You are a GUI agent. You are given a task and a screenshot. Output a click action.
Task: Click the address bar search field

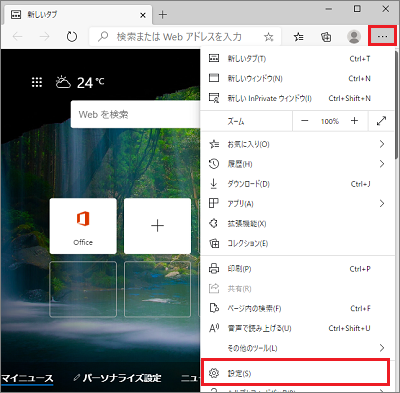tap(185, 36)
